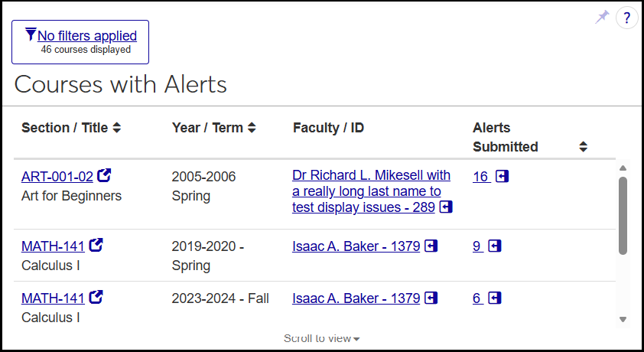Open MATH-141 link in 2019-2020 Spring row
This screenshot has height=352, width=644.
pyautogui.click(x=53, y=246)
